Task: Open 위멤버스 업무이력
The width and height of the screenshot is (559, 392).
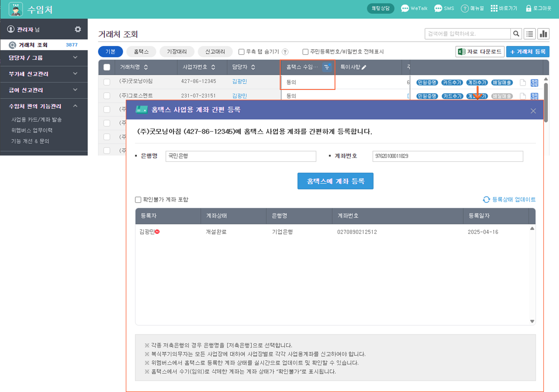Action: click(32, 130)
